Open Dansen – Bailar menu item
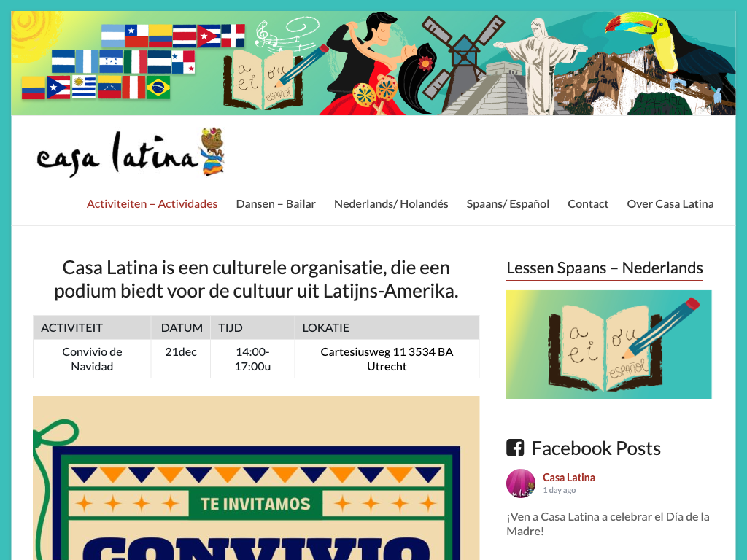The width and height of the screenshot is (747, 560). pyautogui.click(x=276, y=204)
